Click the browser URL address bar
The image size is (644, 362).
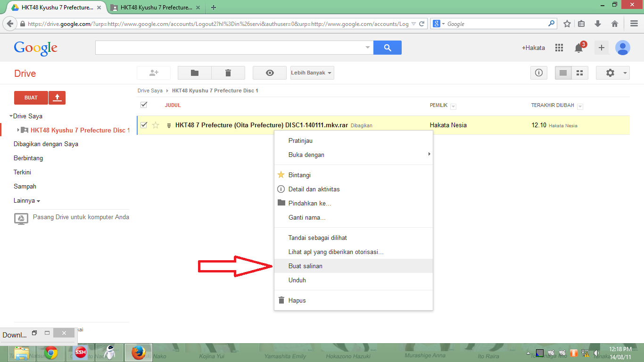coord(218,24)
